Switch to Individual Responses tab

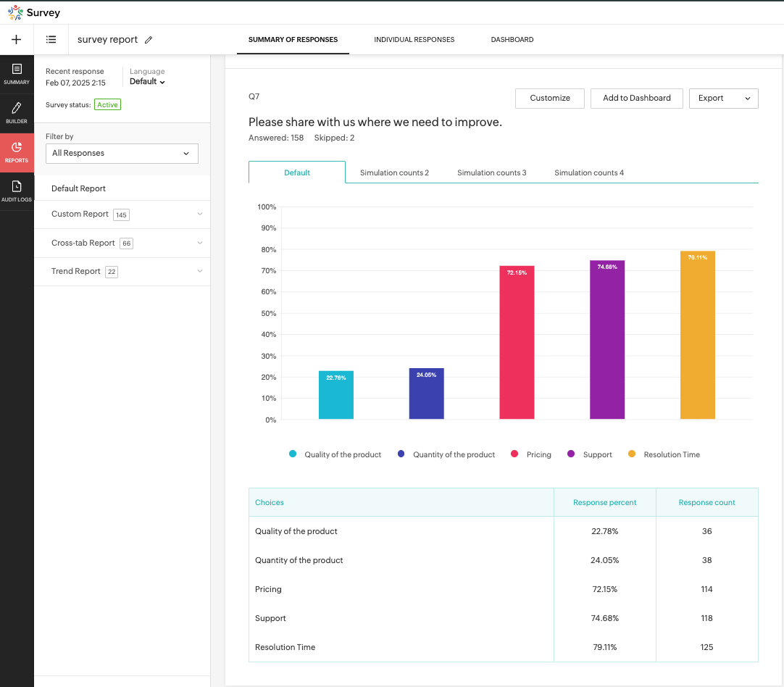click(x=414, y=40)
